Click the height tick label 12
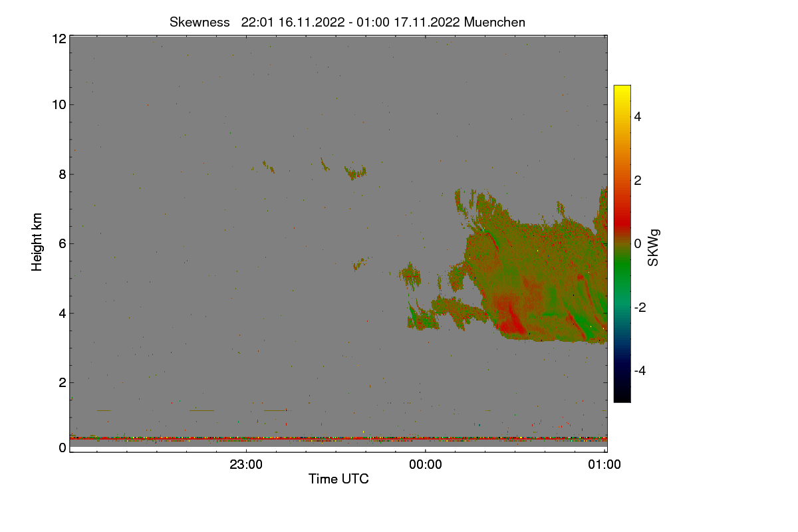The height and width of the screenshot is (532, 798). coord(59,39)
